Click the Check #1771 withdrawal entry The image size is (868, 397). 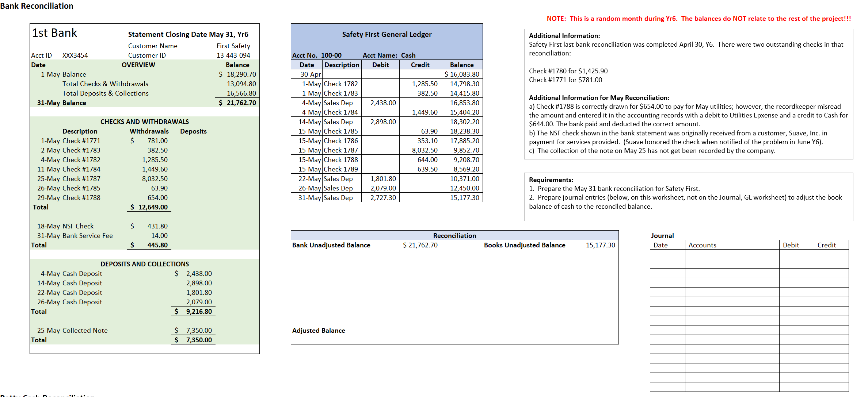82,140
